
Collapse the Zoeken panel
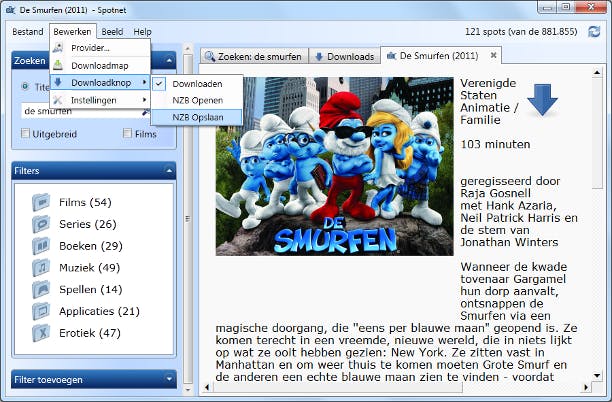(169, 60)
